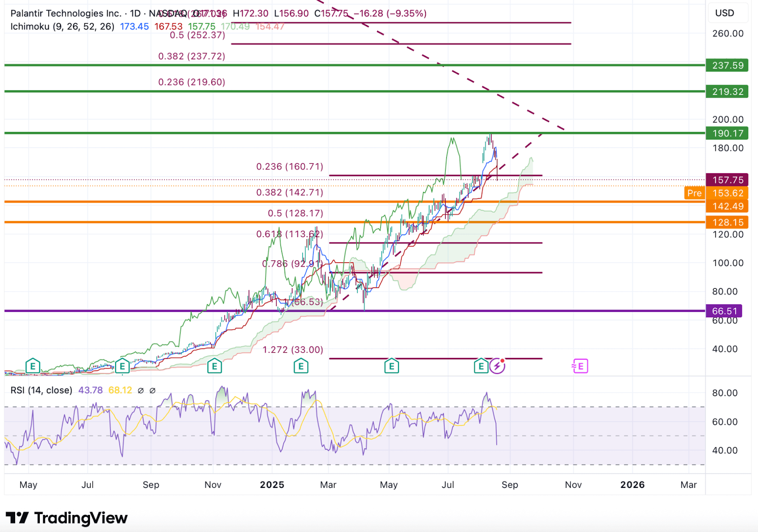
Task: Click the earnings icon near February 2025
Action: coord(301,366)
